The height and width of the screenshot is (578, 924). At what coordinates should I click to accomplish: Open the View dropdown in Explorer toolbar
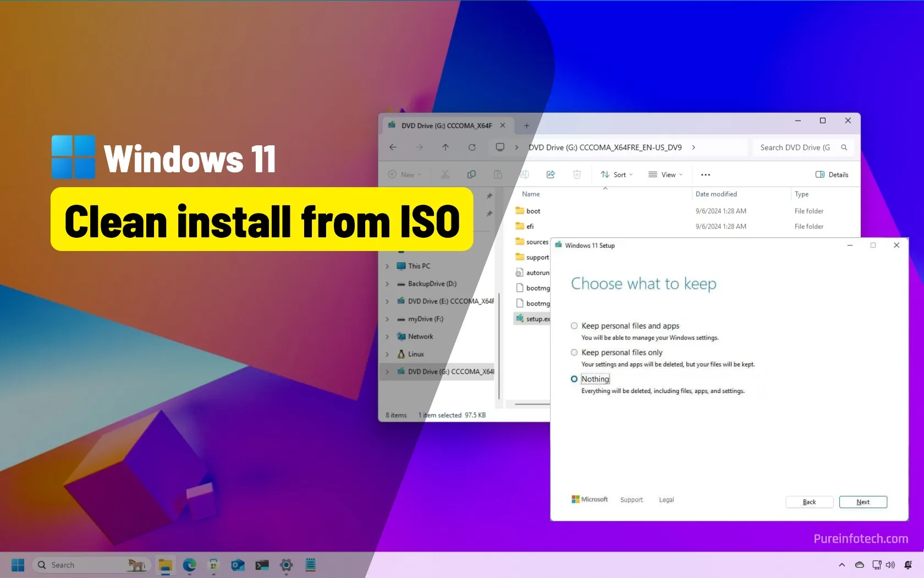pos(665,175)
